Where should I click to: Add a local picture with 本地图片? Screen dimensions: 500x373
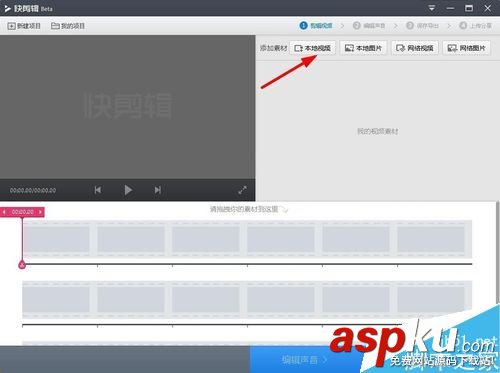pyautogui.click(x=363, y=48)
